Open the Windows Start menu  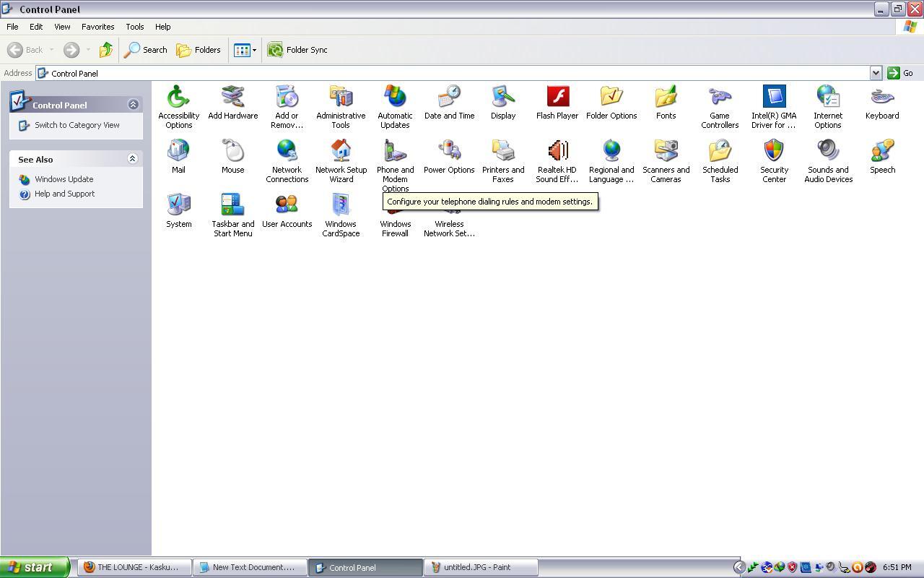pos(35,567)
